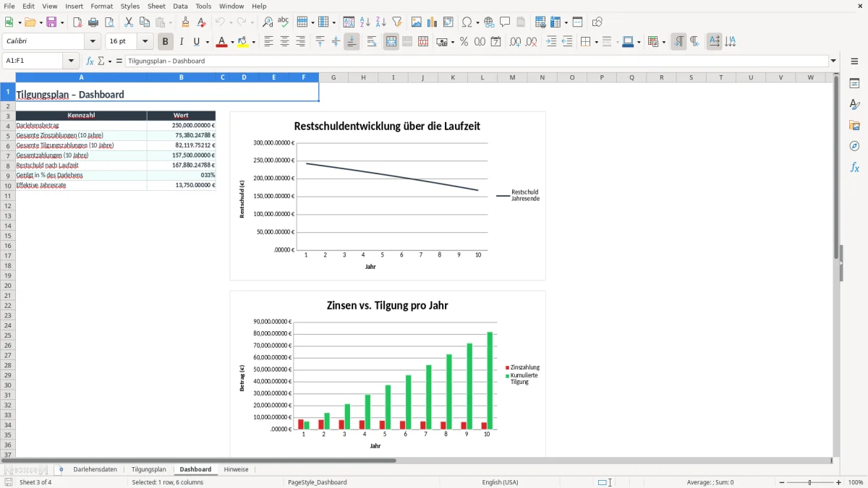Toggle Underline formatting
Image resolution: width=868 pixels, height=488 pixels.
[196, 42]
